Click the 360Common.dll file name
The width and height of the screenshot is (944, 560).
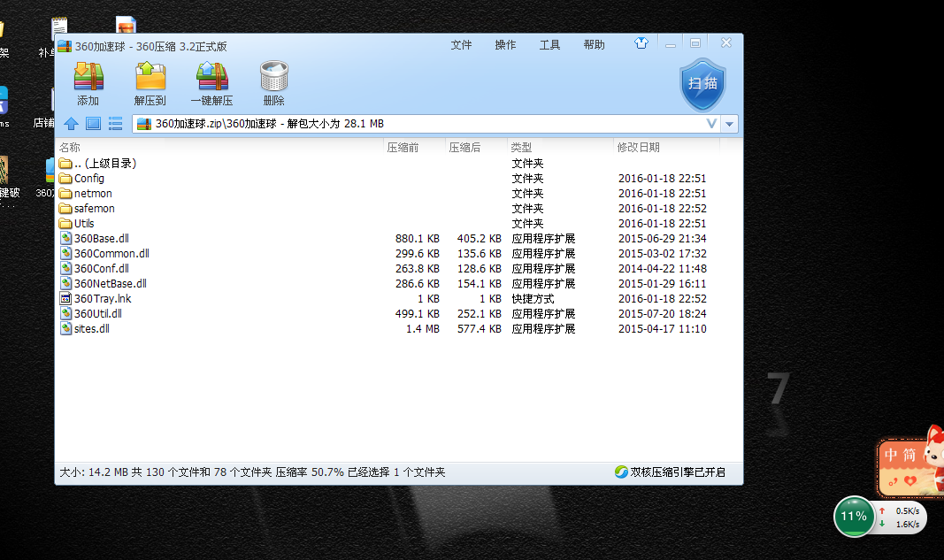click(112, 254)
